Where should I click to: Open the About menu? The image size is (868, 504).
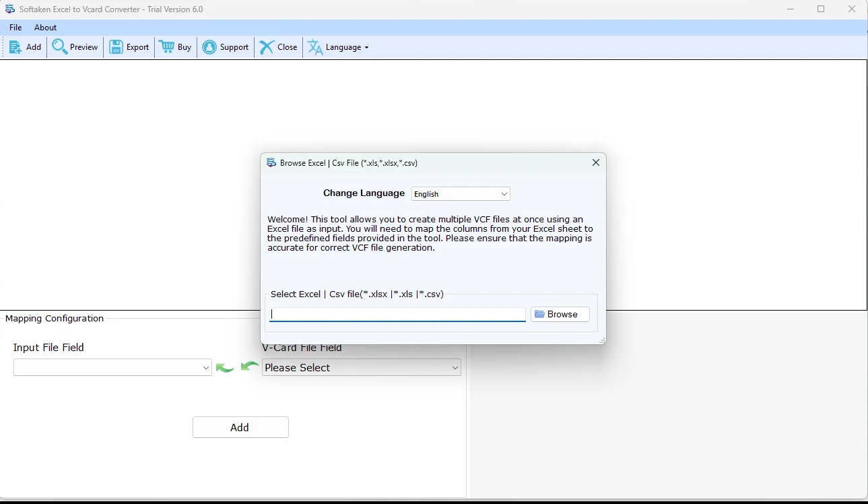[46, 28]
